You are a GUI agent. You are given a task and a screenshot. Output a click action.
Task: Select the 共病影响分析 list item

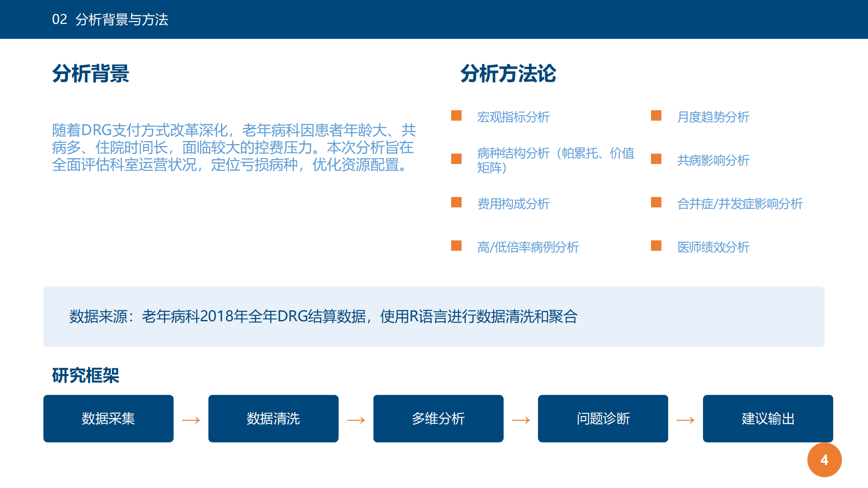pos(713,160)
